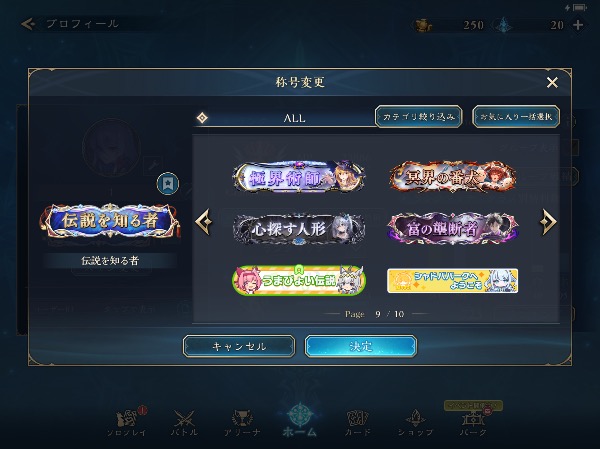Open the ソロプレイ tab icon
The image size is (600, 449).
127,423
